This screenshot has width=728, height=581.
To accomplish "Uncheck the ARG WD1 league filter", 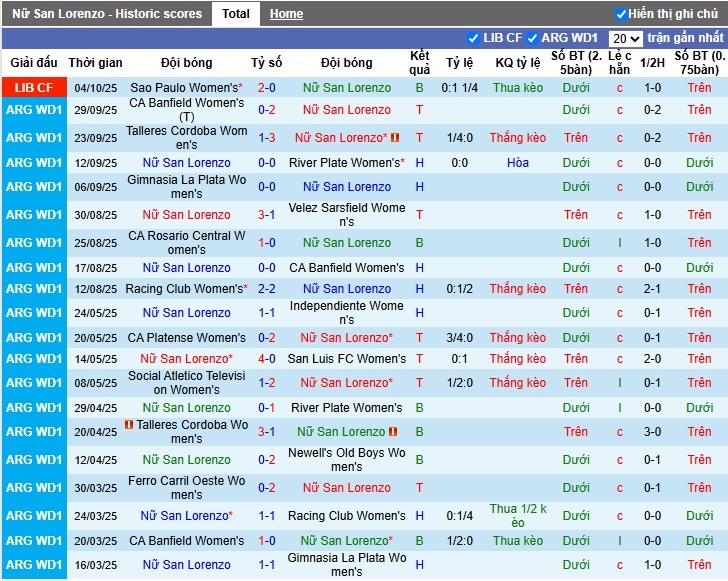I will click(532, 38).
